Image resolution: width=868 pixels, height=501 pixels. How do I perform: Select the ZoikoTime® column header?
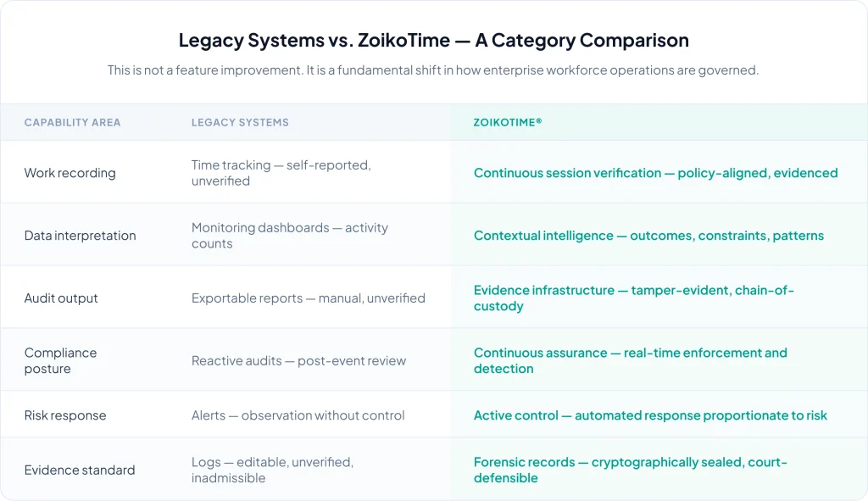pyautogui.click(x=508, y=123)
